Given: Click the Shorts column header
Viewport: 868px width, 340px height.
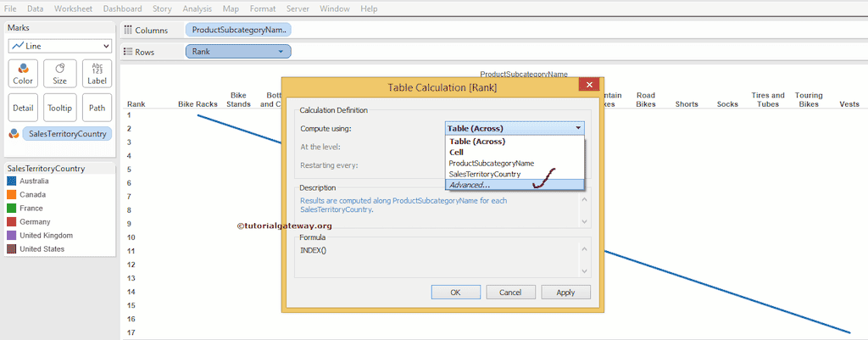Looking at the screenshot, I should click(x=687, y=104).
